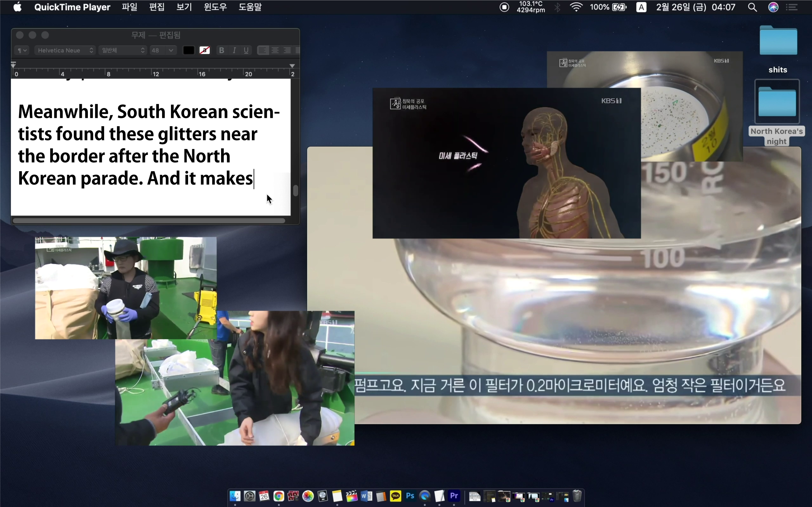Toggle bold formatting in TextEdit toolbar
This screenshot has width=812, height=507.
pos(221,50)
